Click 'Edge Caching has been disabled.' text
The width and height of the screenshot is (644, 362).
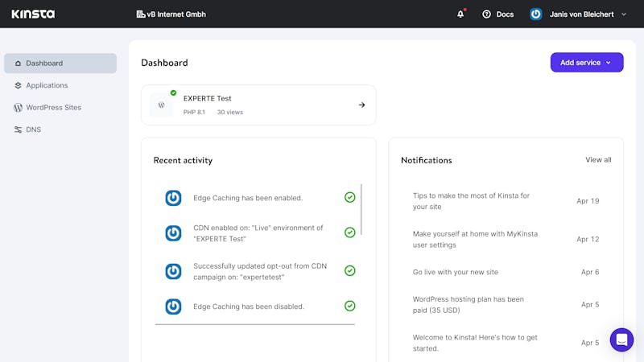pyautogui.click(x=249, y=306)
